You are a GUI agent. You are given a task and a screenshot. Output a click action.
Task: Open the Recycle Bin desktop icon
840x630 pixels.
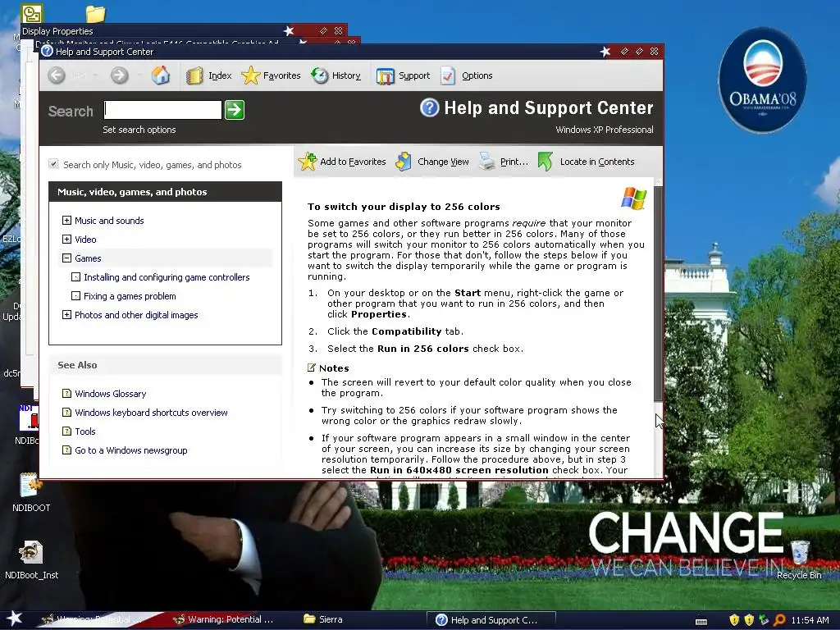(x=799, y=552)
